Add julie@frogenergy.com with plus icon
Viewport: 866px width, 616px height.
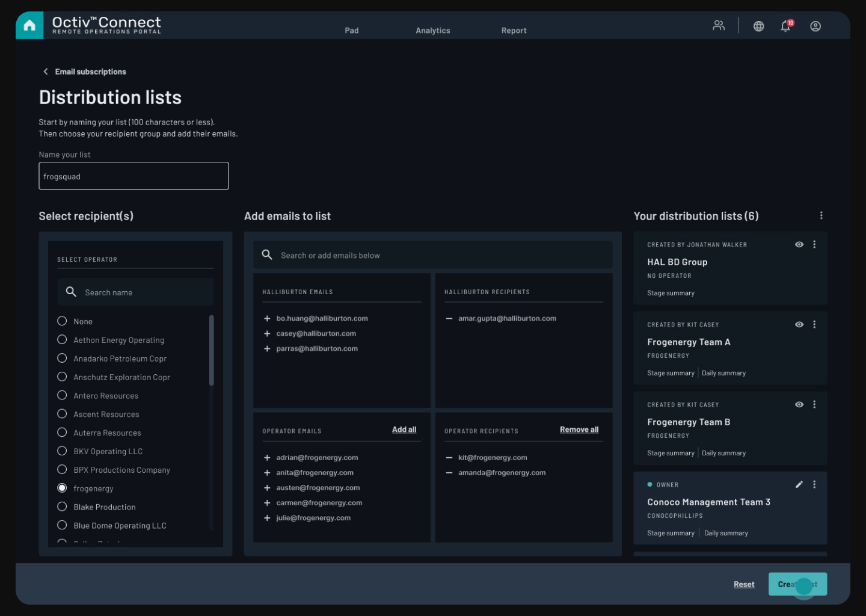pos(267,518)
